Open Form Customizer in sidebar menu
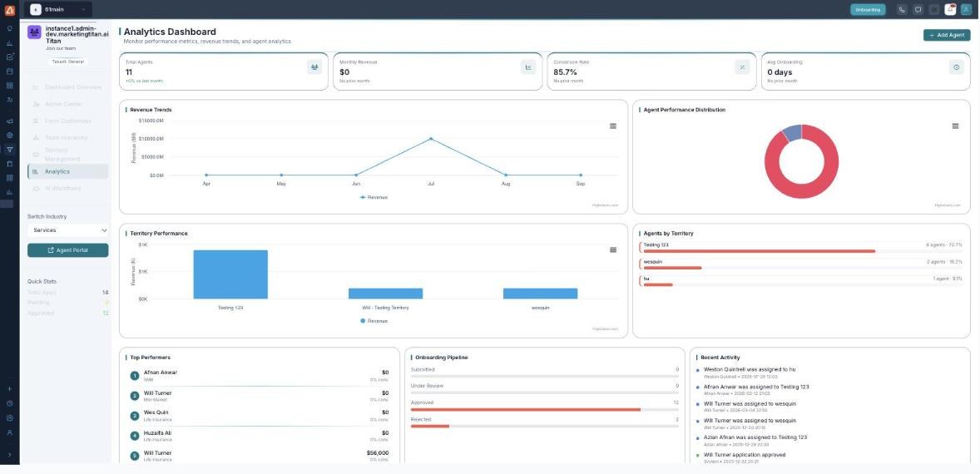Viewport: 980px width, 474px height. tap(67, 121)
